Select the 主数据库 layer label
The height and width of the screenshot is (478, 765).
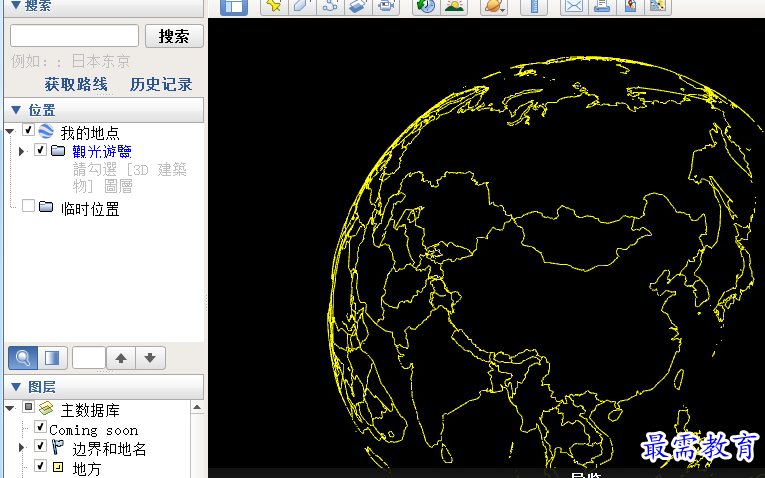point(90,410)
